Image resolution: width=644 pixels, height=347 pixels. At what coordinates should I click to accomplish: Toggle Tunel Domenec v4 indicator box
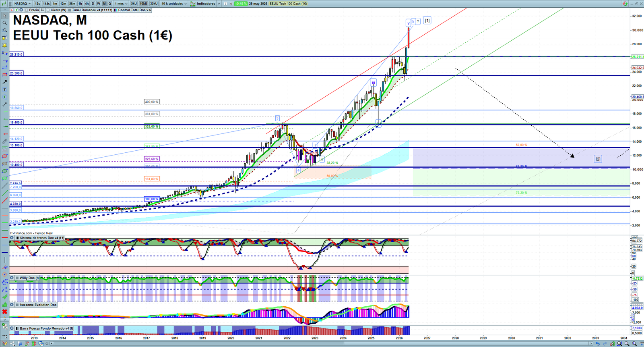click(x=70, y=10)
